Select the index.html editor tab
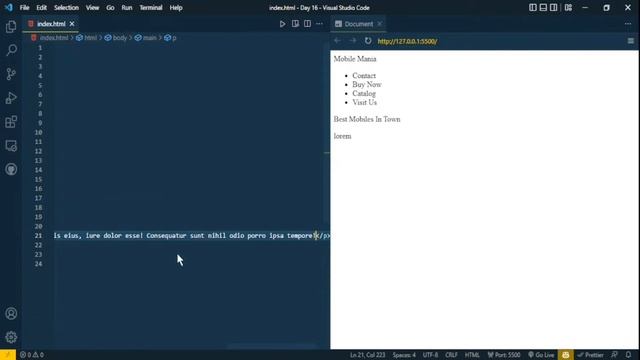Viewport: 640px width, 360px height. pos(51,24)
